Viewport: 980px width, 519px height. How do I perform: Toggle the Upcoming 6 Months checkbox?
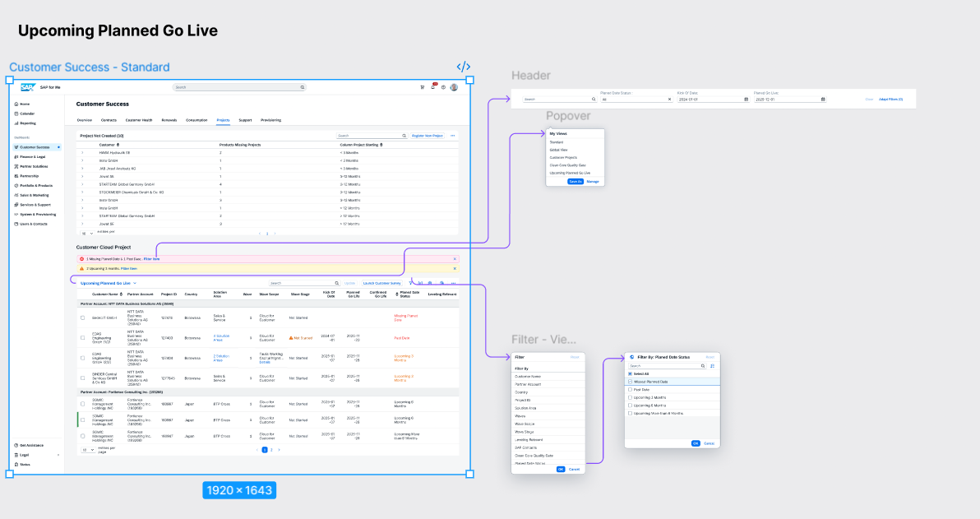[630, 405]
